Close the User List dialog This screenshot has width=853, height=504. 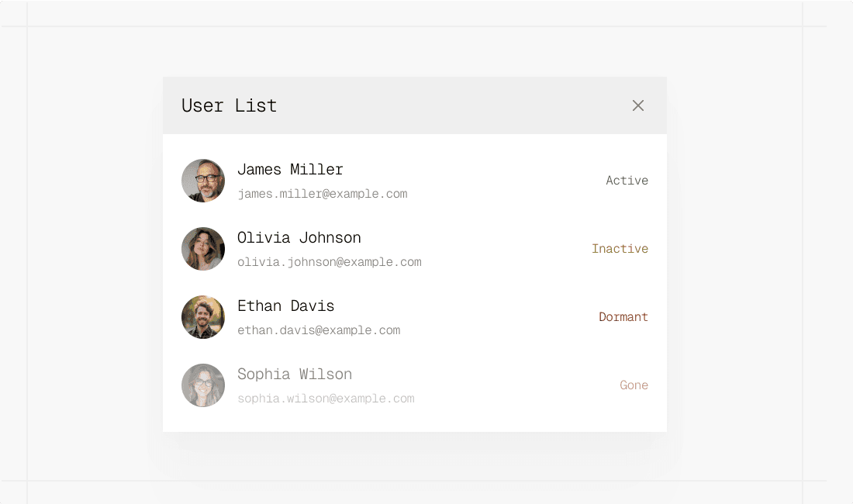coord(638,105)
